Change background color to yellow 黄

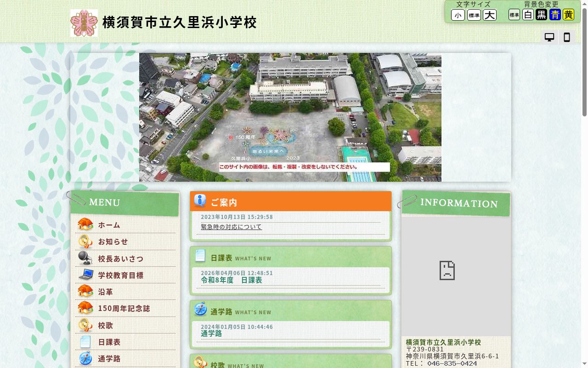[568, 15]
